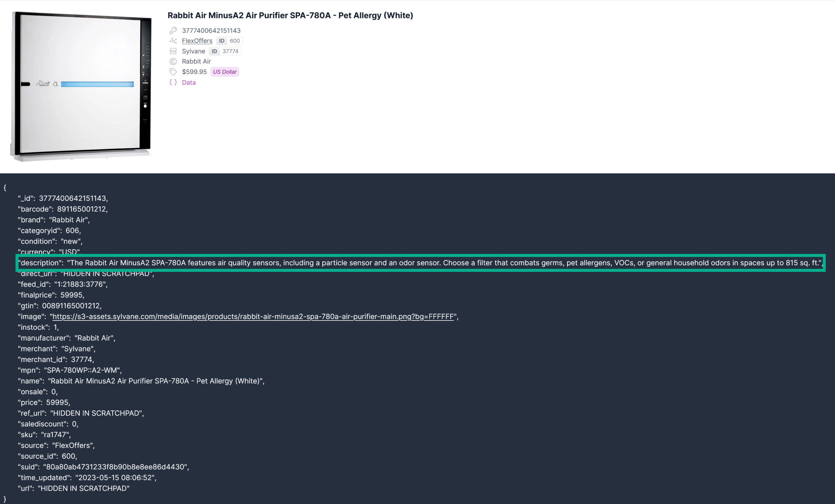Click the "ref_url" hidden in scratchpad line
Screen dimensions: 835x504
tap(81, 413)
